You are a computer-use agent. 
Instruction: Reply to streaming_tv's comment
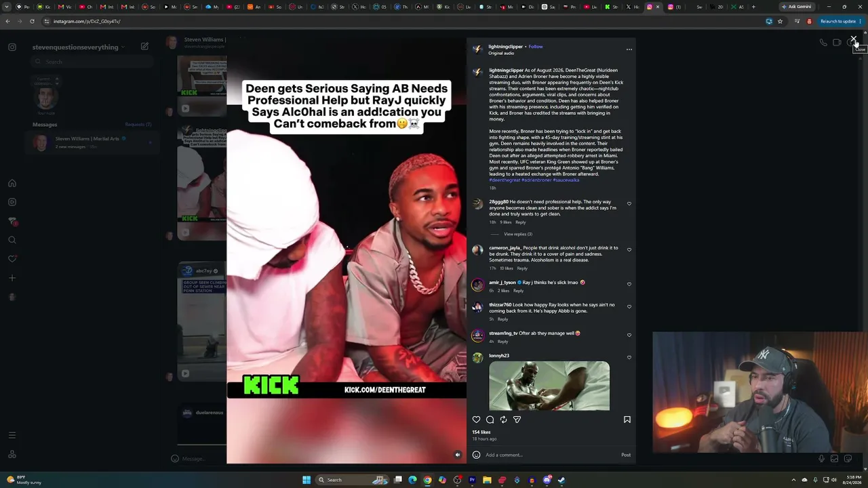pos(502,342)
